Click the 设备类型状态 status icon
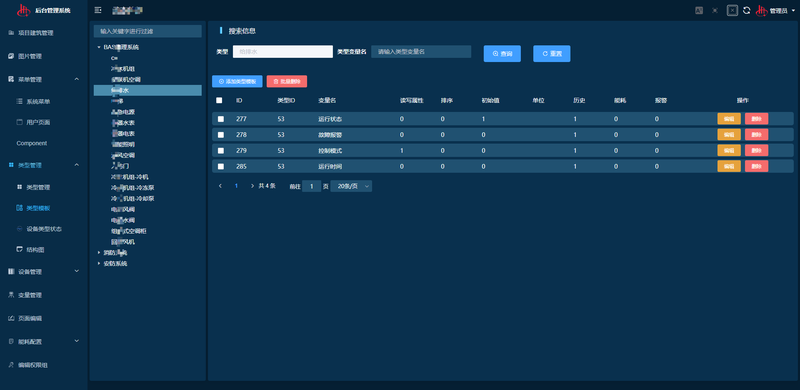 pos(19,229)
